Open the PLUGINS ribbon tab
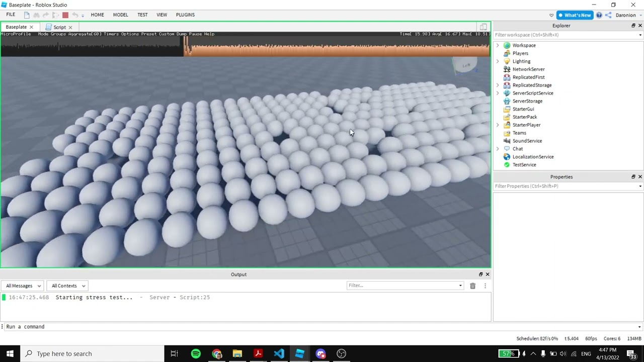Screen dimensions: 644x362 coord(185,15)
